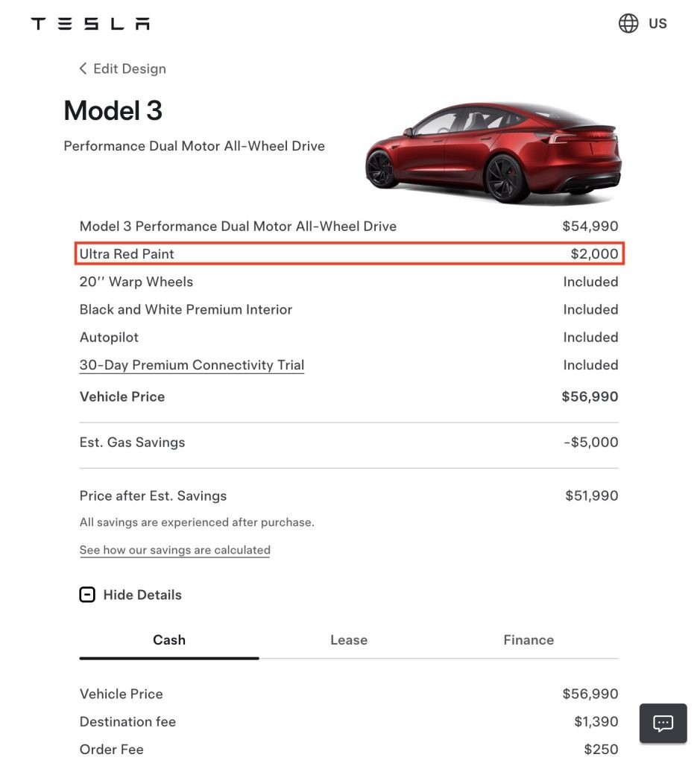Open See how our savings are calculated
This screenshot has width=700, height=763.
174,550
